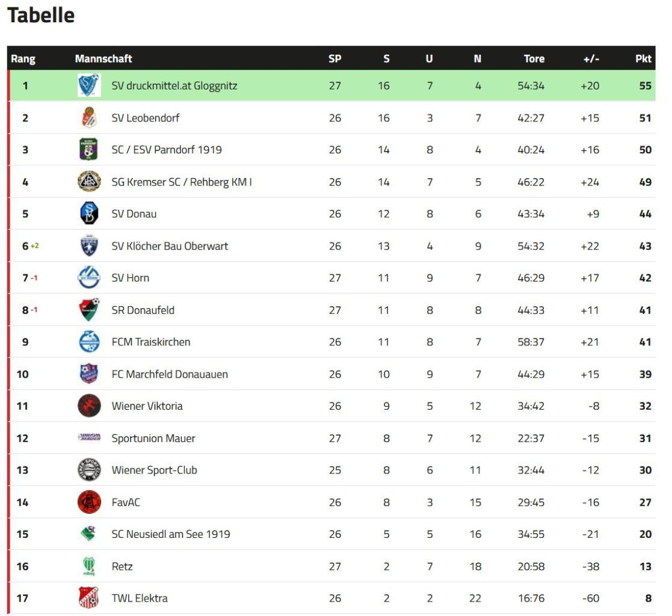The height and width of the screenshot is (616, 672).
Task: Open the SR Donaufeld team page
Action: pos(143,310)
